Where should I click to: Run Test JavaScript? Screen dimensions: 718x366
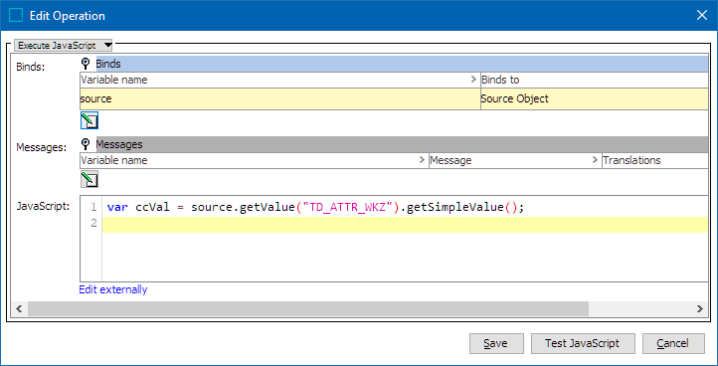(582, 343)
